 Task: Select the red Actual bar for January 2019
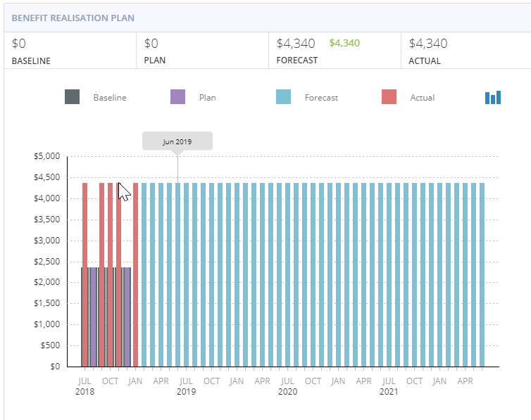point(136,274)
